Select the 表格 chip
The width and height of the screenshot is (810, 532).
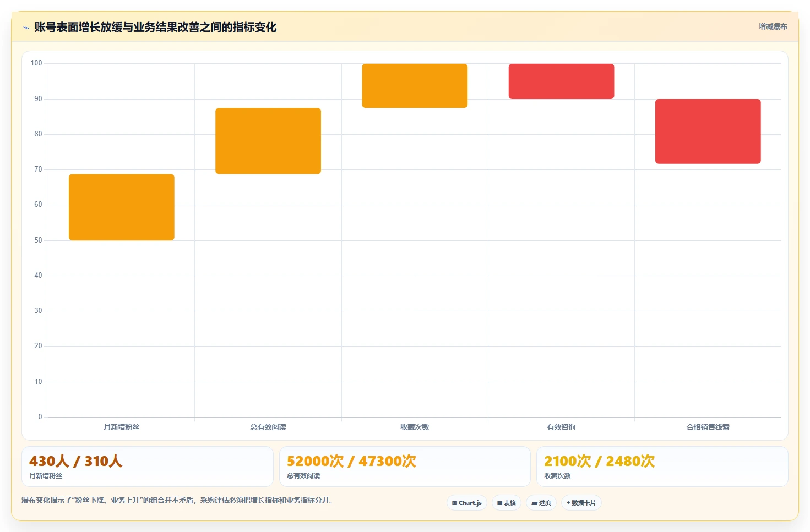pyautogui.click(x=507, y=503)
